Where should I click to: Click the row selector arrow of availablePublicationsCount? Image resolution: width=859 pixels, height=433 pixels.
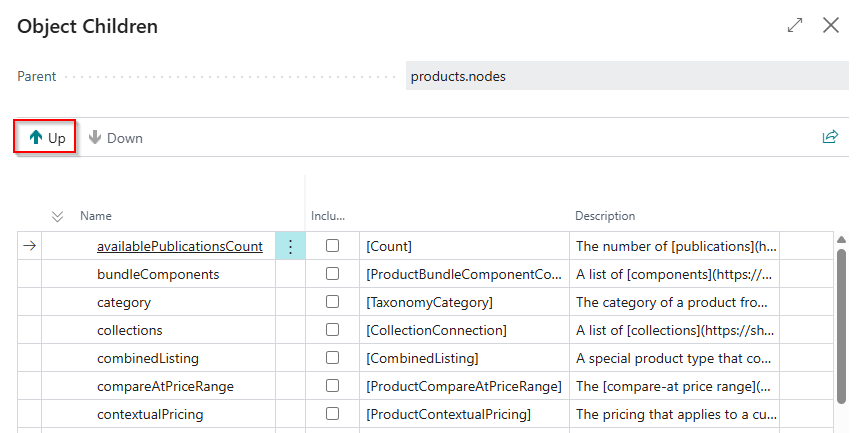[30, 246]
